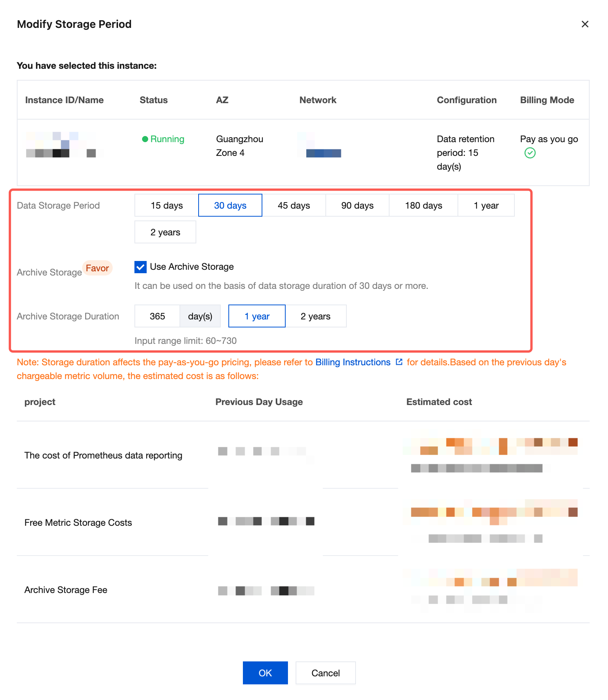This screenshot has height=700, width=608.
Task: Click the Free Metric Storage blurred estimated cost
Action: click(x=491, y=521)
